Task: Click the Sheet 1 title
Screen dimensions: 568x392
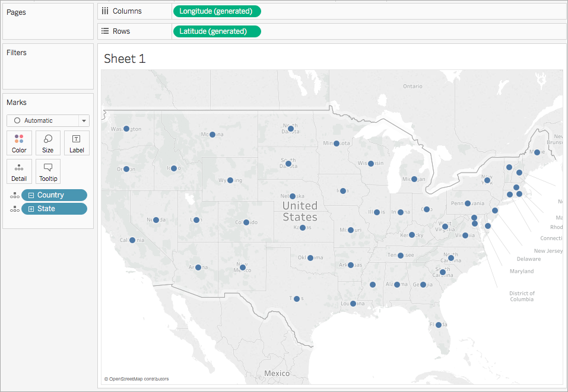Action: point(125,59)
